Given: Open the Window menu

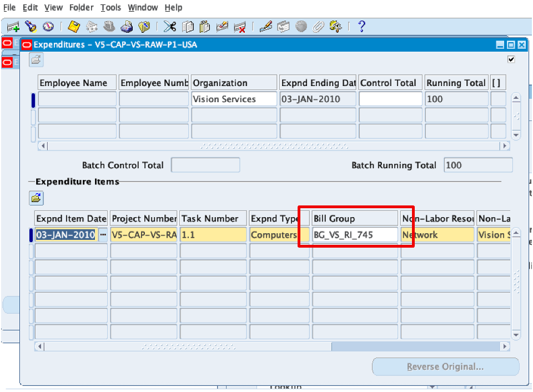Looking at the screenshot, I should [x=143, y=7].
